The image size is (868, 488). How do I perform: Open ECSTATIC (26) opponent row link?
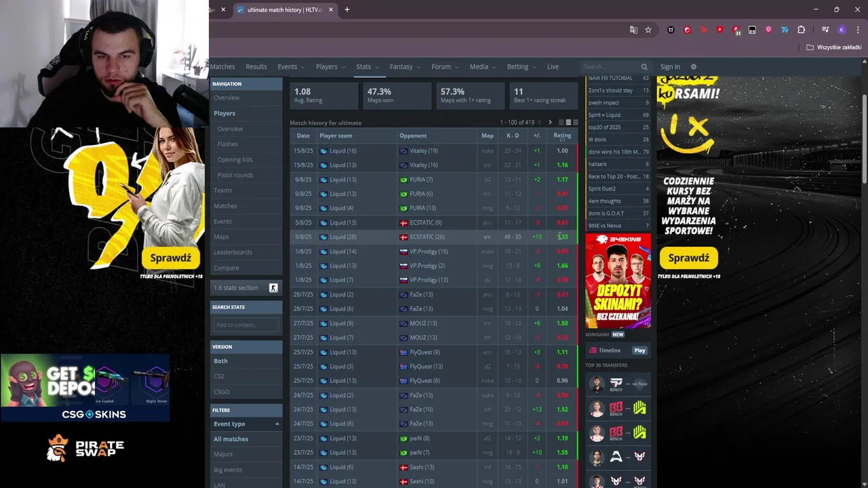[427, 237]
